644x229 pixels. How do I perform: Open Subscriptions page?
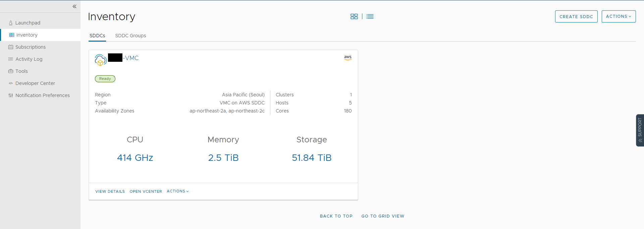(31, 47)
